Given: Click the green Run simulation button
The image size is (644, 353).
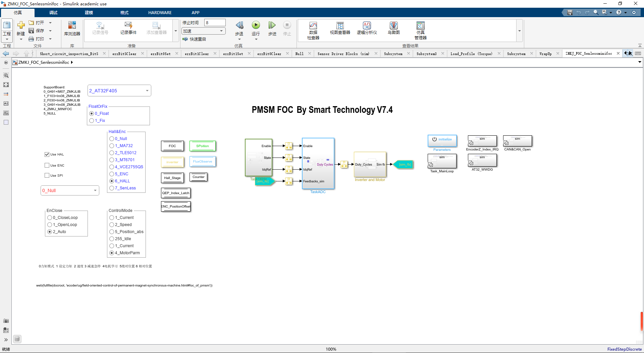Looking at the screenshot, I should tap(256, 25).
